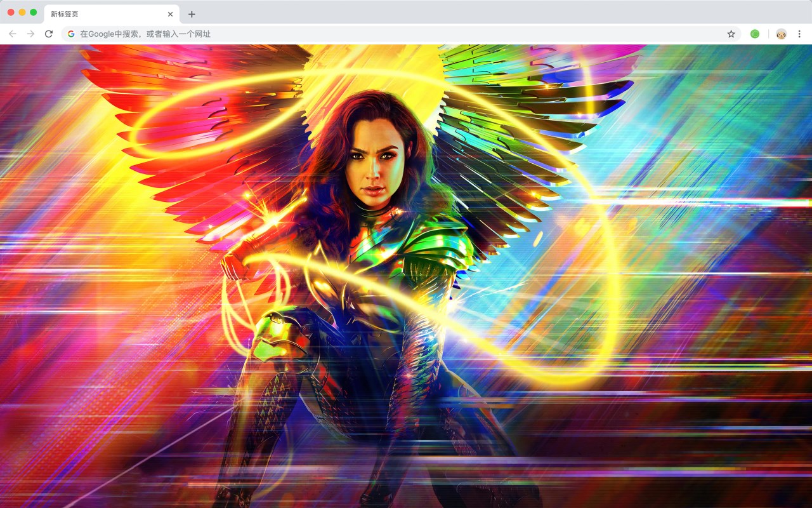Open the user profile avatar

click(x=782, y=34)
